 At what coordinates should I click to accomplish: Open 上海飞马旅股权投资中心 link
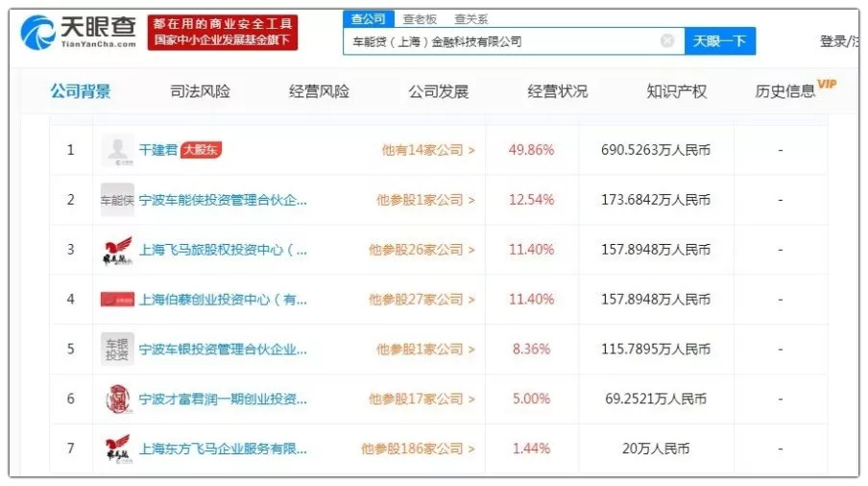tap(223, 250)
